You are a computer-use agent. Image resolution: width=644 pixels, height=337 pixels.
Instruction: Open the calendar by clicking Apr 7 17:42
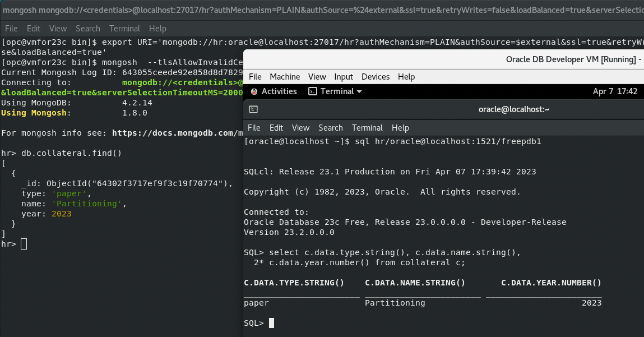point(615,91)
